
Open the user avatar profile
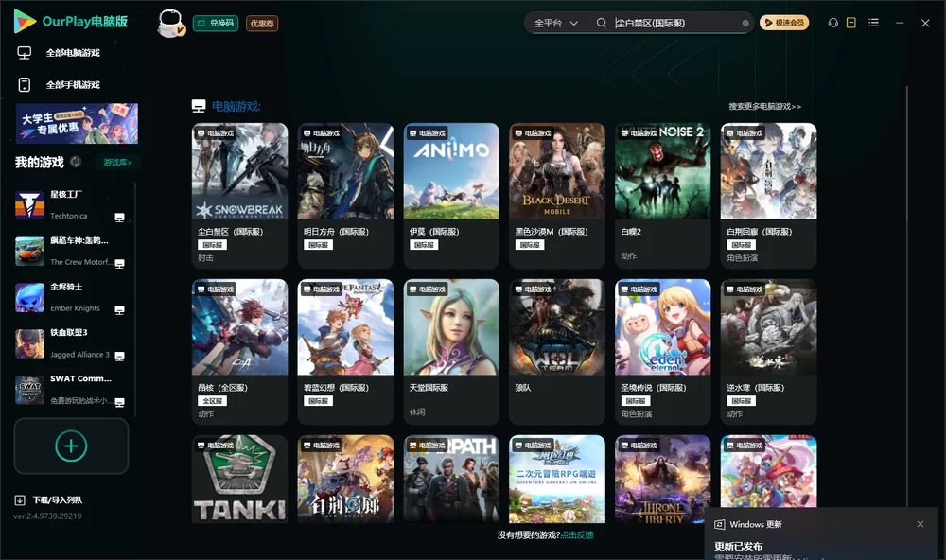tap(170, 24)
